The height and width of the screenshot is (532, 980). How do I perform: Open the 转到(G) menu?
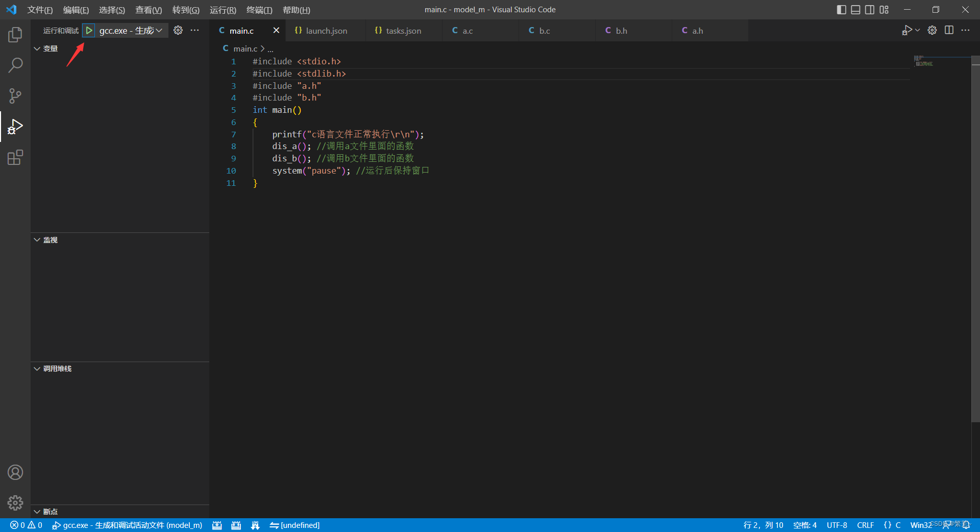click(186, 10)
